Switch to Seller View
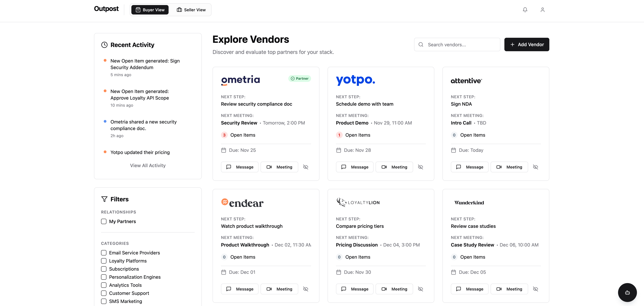The width and height of the screenshot is (644, 306). pyautogui.click(x=191, y=10)
